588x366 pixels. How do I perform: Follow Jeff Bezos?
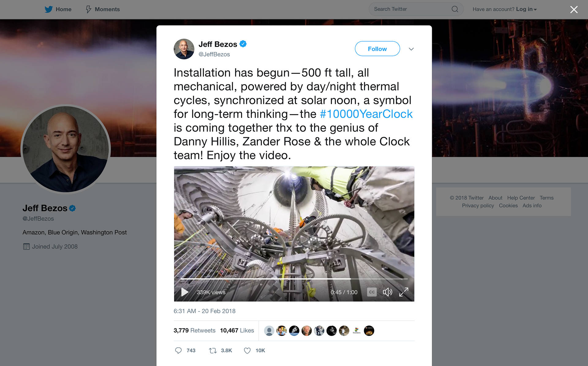(x=377, y=49)
